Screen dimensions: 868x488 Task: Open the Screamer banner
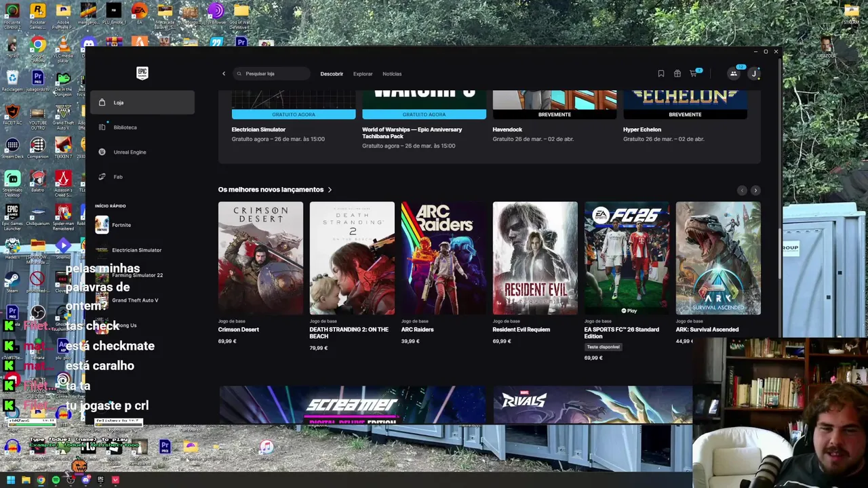click(x=352, y=405)
